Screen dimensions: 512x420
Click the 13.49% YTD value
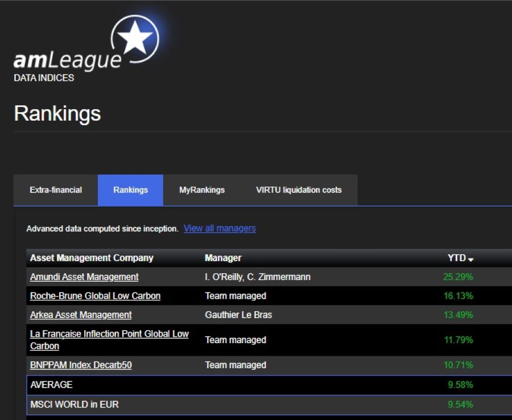point(458,315)
